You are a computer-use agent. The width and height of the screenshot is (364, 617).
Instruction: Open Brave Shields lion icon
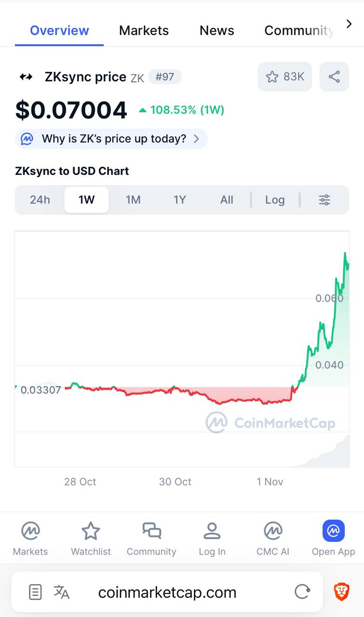pyautogui.click(x=341, y=591)
